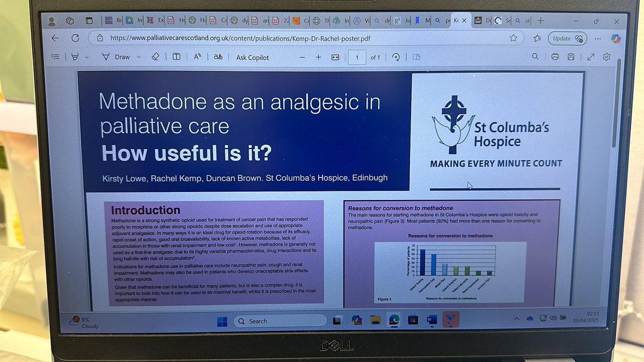Open the Edge profile avatar icon
The image size is (644, 362).
[x=52, y=21]
